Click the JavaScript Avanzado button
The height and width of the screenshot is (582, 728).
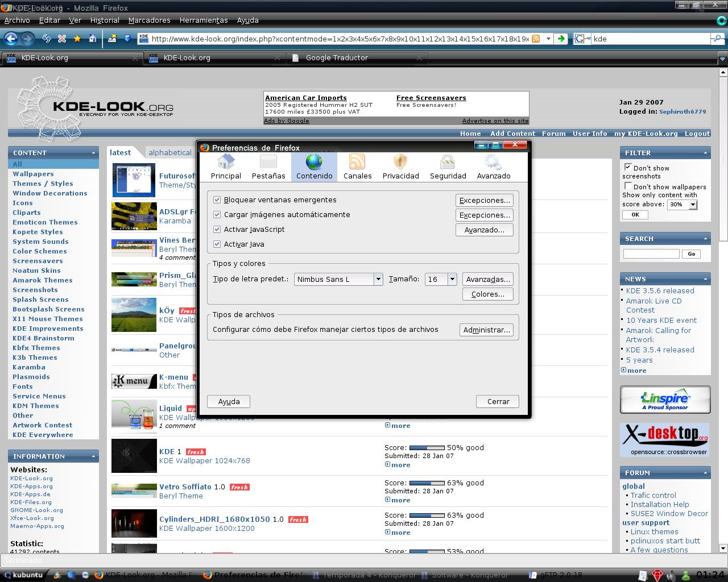pyautogui.click(x=485, y=230)
